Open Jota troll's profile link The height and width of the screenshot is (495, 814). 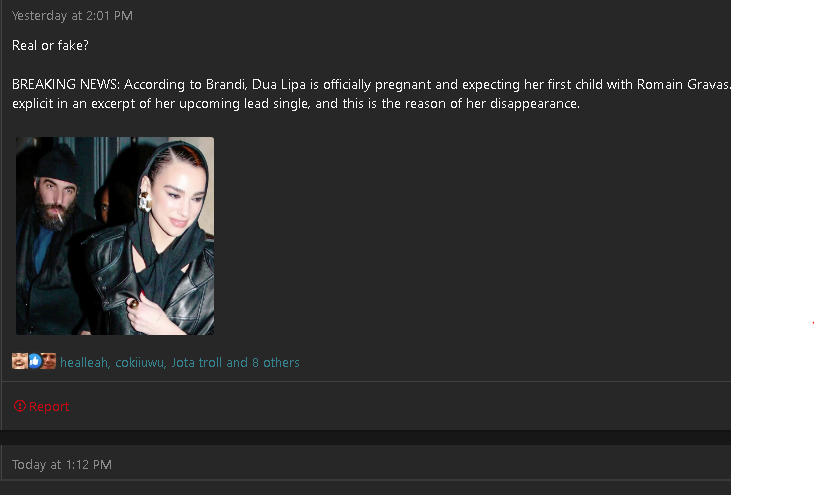(x=197, y=362)
